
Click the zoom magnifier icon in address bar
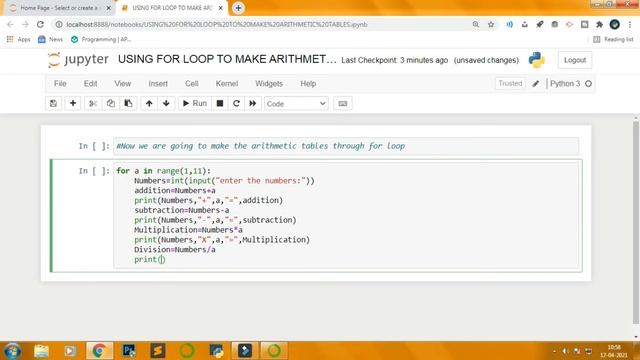[x=476, y=24]
